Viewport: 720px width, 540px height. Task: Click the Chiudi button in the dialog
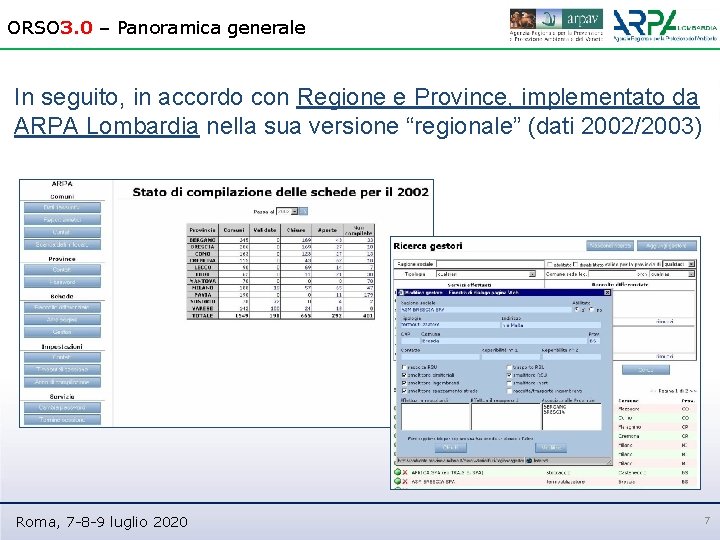450,448
